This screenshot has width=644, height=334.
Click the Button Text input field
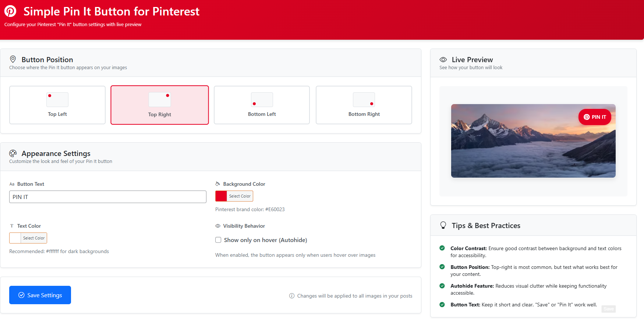point(108,197)
